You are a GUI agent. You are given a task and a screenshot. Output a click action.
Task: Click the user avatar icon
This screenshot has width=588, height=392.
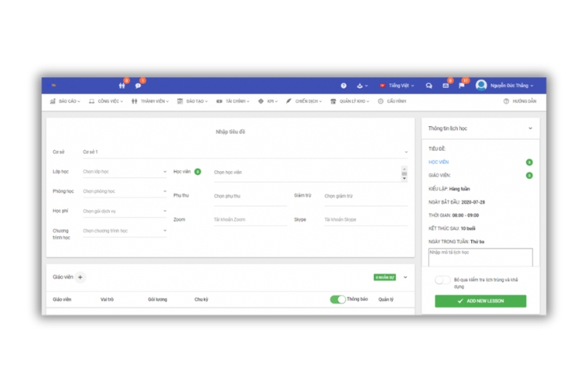click(x=481, y=85)
